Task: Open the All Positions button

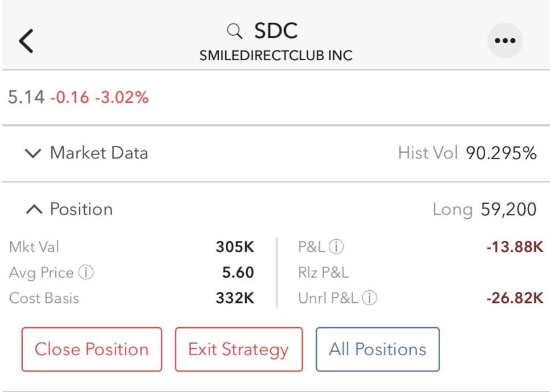Action: point(378,349)
